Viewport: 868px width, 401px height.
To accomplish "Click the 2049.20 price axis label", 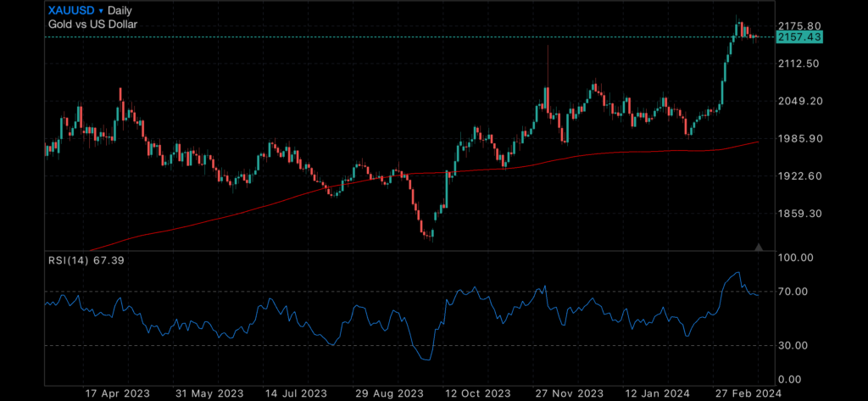I will (x=798, y=102).
